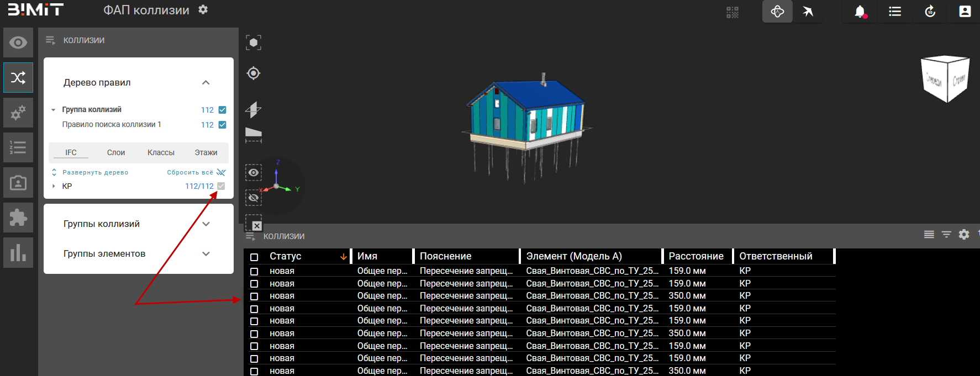Select all rows with the header checkbox
This screenshot has height=376, width=980.
(254, 257)
